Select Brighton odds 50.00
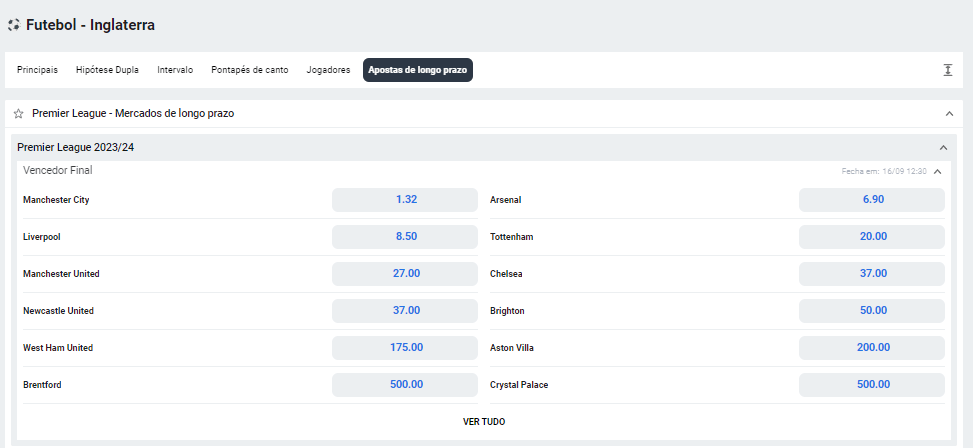The height and width of the screenshot is (448, 973). (x=872, y=311)
